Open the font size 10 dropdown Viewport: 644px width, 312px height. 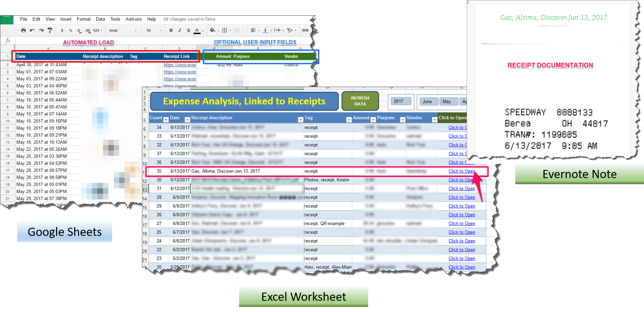(x=155, y=31)
